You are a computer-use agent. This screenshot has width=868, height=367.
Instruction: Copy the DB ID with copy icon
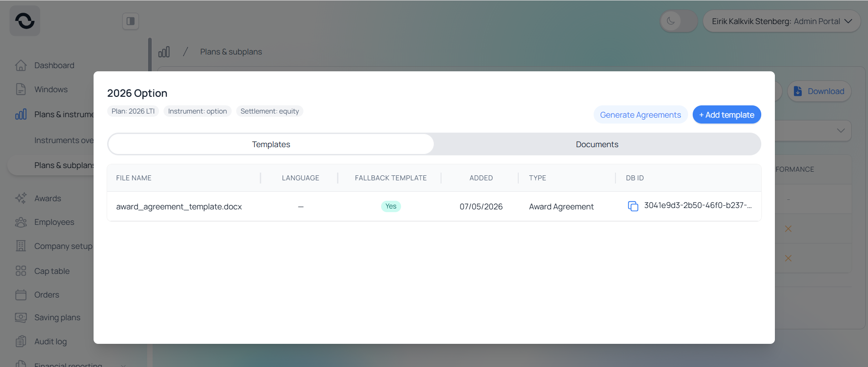coord(633,206)
